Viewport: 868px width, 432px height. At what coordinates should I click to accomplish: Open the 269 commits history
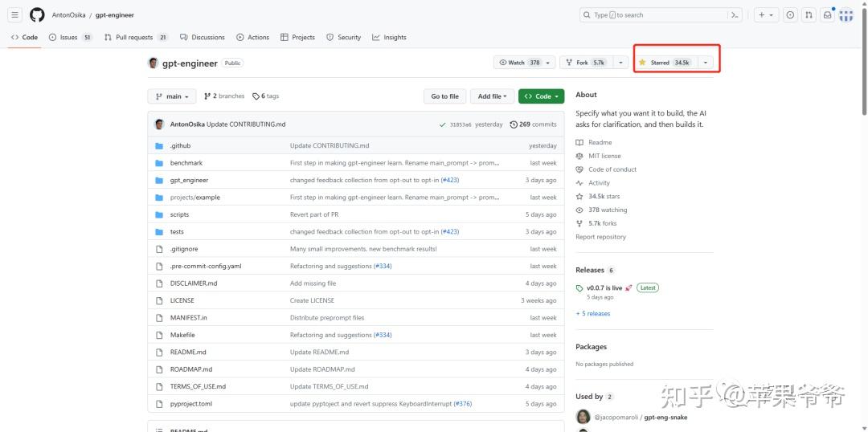pos(533,124)
